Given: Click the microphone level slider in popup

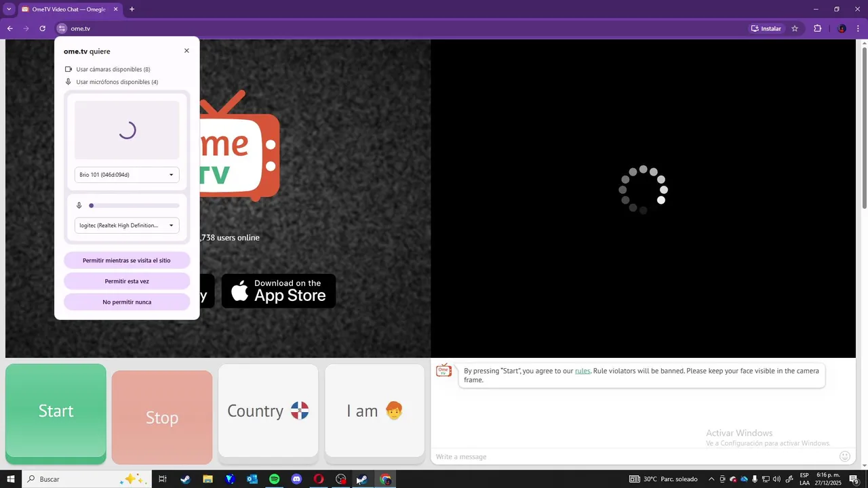Looking at the screenshot, I should [x=134, y=205].
